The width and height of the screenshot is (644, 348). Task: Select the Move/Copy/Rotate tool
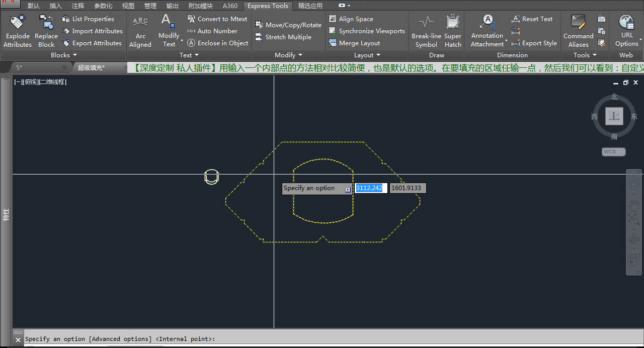(x=288, y=25)
